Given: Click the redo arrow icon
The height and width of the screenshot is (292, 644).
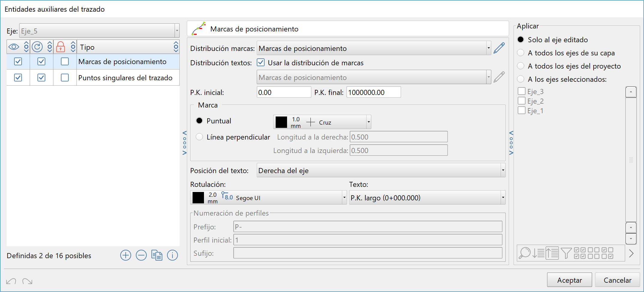Looking at the screenshot, I should click(27, 281).
